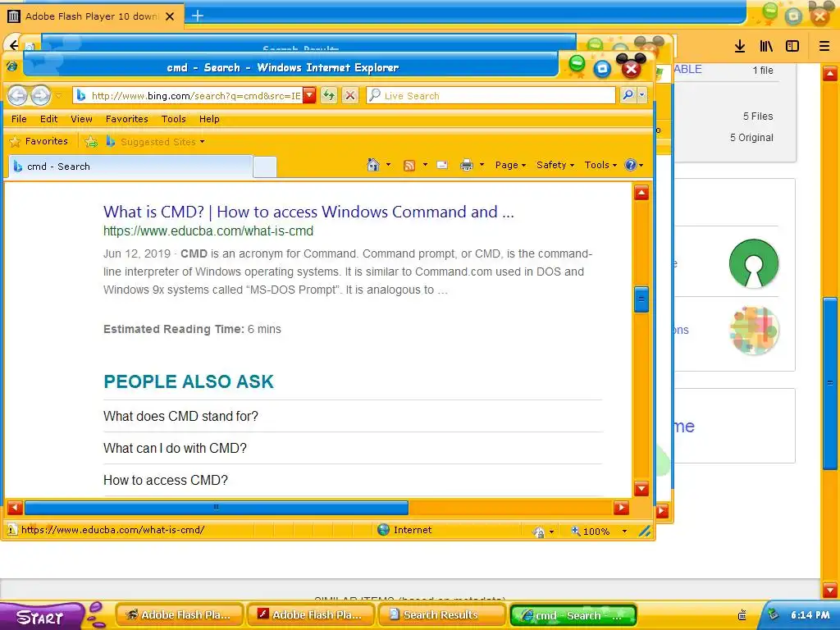Open the Firefox Library icon

tap(766, 46)
